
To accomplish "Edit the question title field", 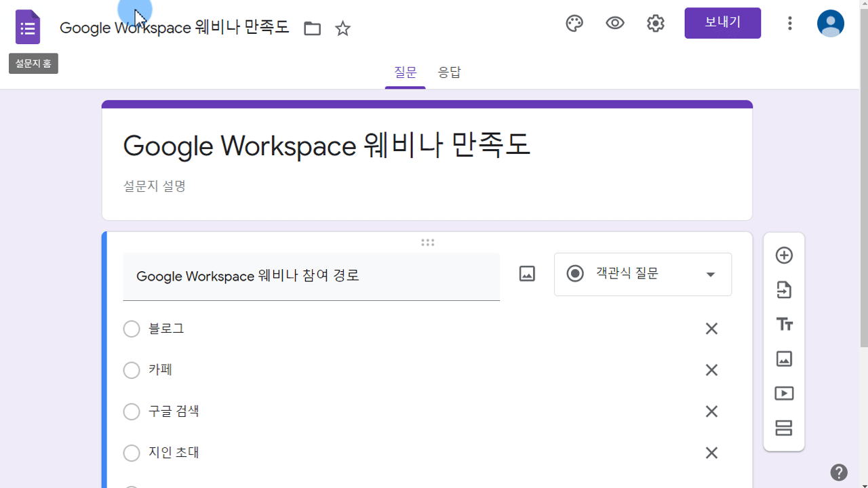I will point(311,277).
